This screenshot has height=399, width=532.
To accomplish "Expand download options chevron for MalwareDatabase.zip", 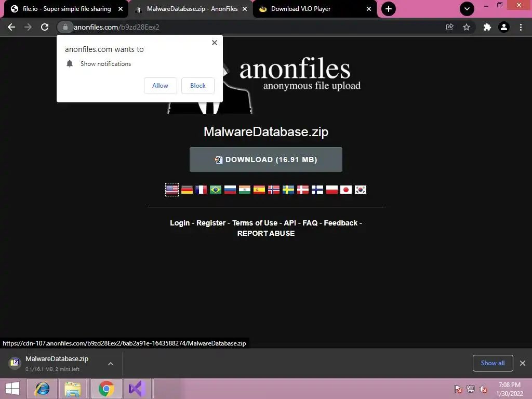I will coord(111,363).
